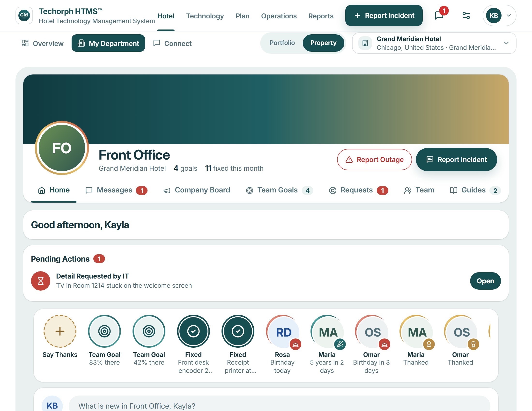Image resolution: width=532 pixels, height=411 pixels.
Task: Open Omar's birthday in 3 days avatar
Action: coord(372,331)
